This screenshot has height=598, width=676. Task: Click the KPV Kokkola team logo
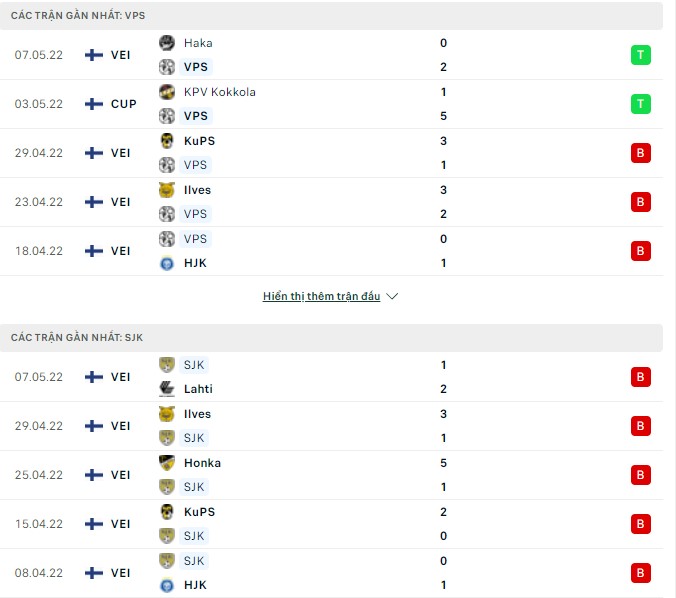[167, 92]
